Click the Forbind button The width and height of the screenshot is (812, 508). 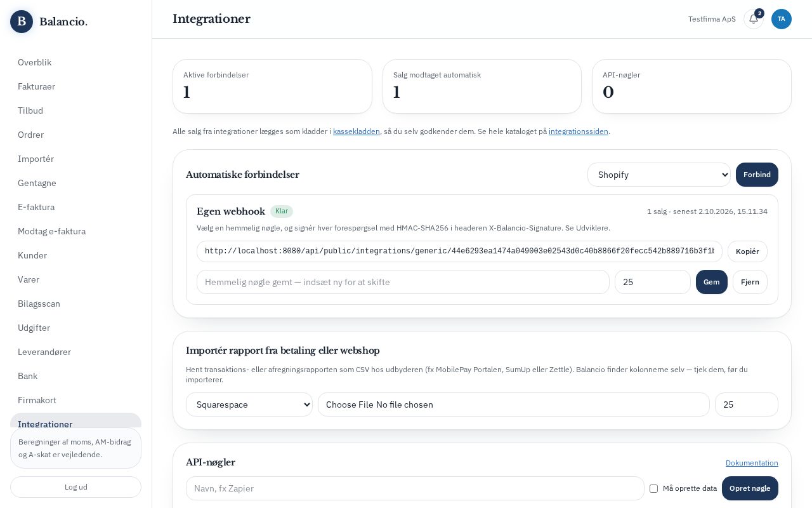[757, 175]
